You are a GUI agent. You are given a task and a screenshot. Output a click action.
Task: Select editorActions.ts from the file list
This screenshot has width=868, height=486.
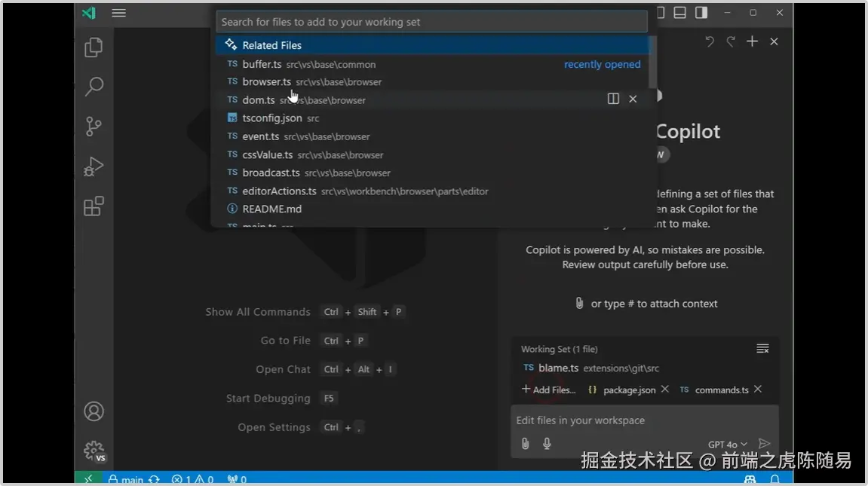click(431, 191)
